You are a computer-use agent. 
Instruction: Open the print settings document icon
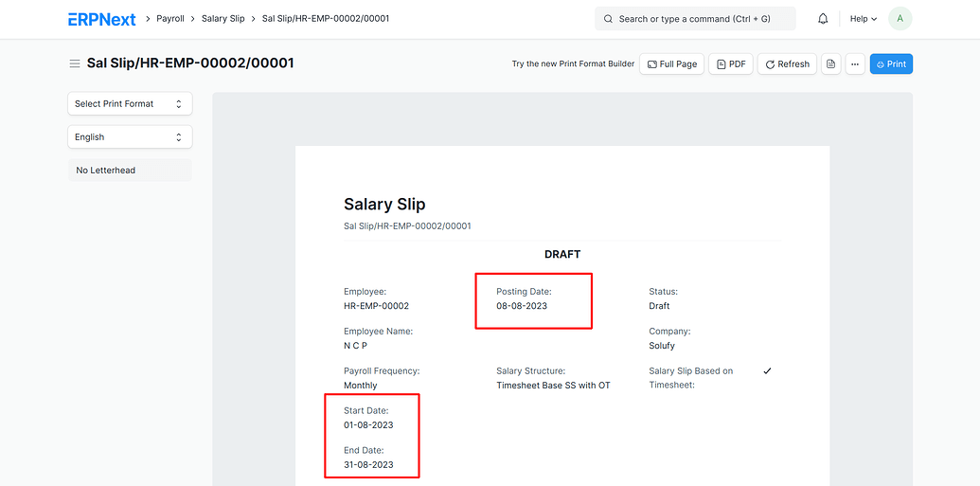click(x=830, y=63)
